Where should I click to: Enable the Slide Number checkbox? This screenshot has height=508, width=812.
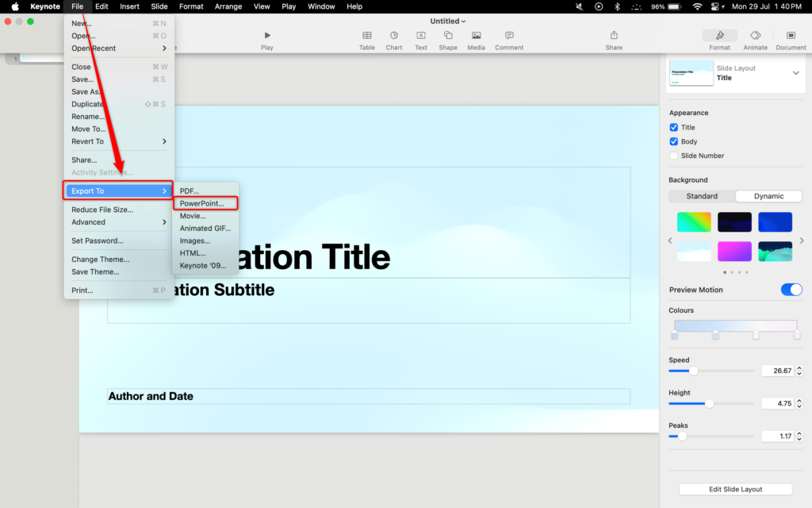click(x=672, y=156)
